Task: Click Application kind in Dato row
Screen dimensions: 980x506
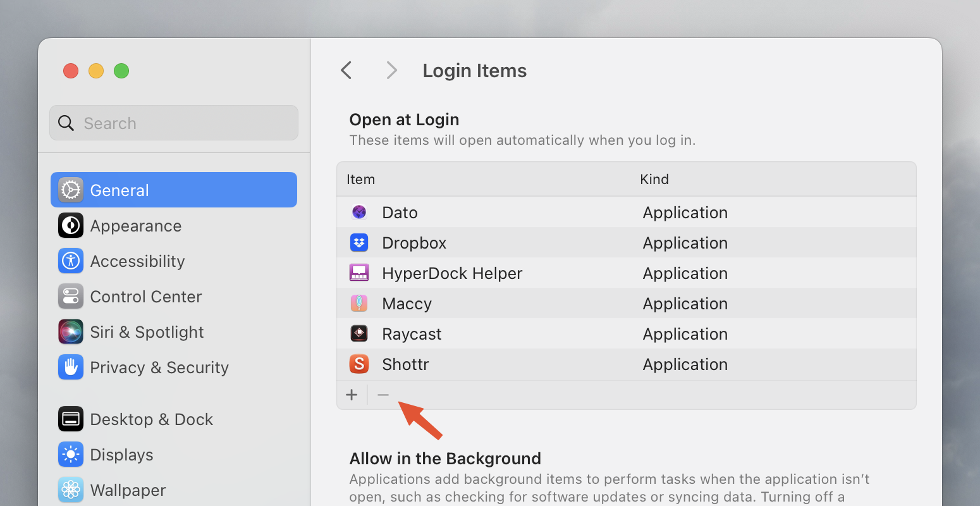Action: (685, 213)
